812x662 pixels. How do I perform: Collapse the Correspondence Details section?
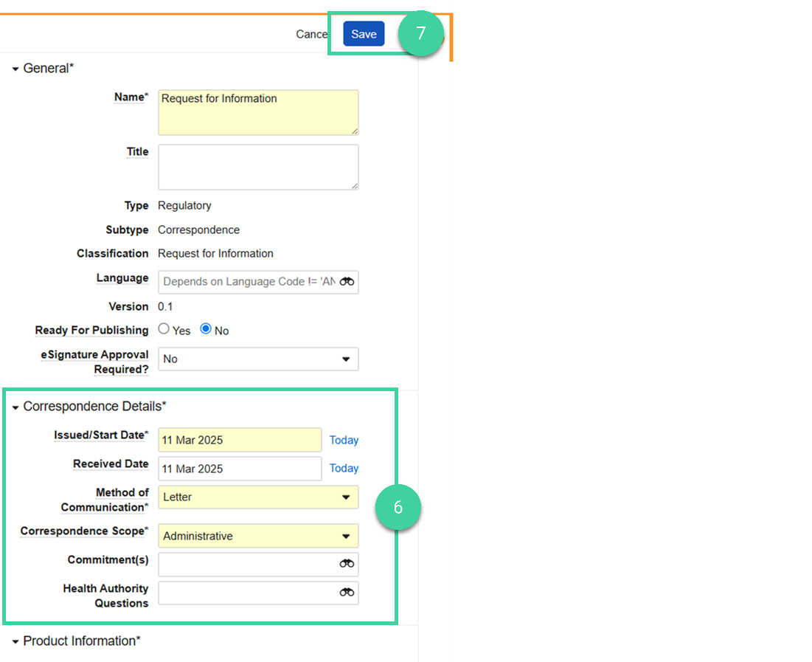point(15,407)
